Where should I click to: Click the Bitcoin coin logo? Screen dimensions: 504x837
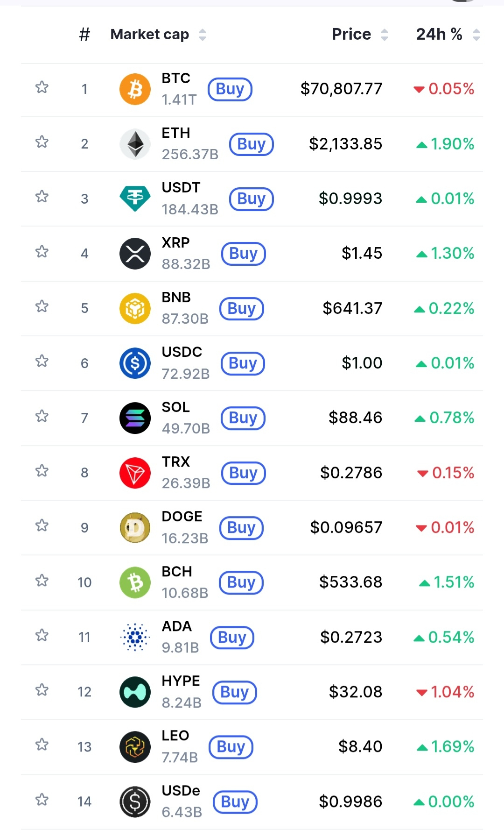click(135, 89)
